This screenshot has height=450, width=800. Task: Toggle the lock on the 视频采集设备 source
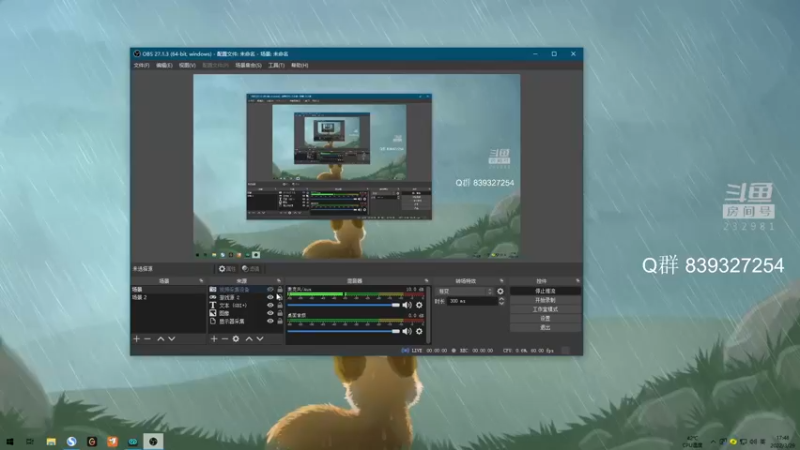280,289
